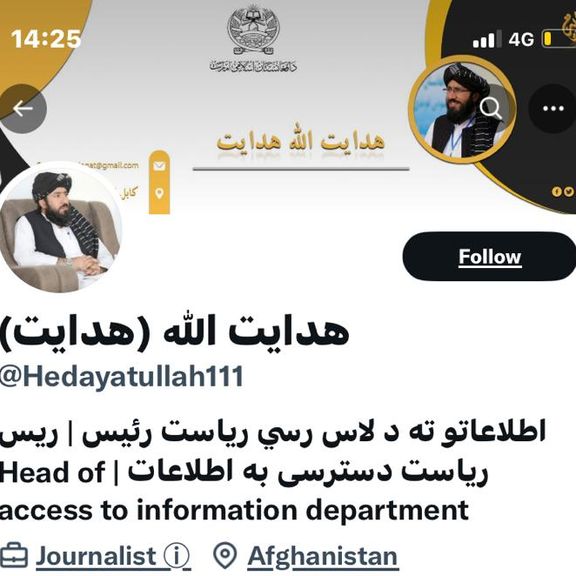576x576 pixels.
Task: Open the search magnifier icon
Action: [491, 109]
